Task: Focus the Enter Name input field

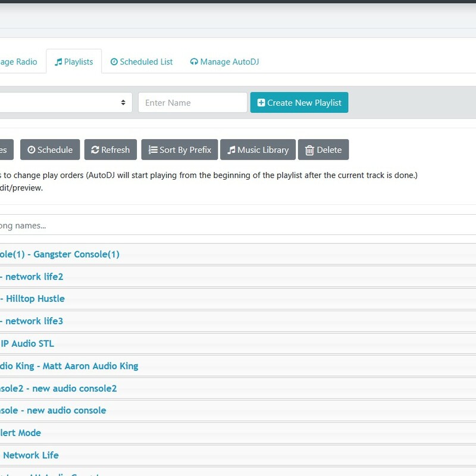Action: 192,102
